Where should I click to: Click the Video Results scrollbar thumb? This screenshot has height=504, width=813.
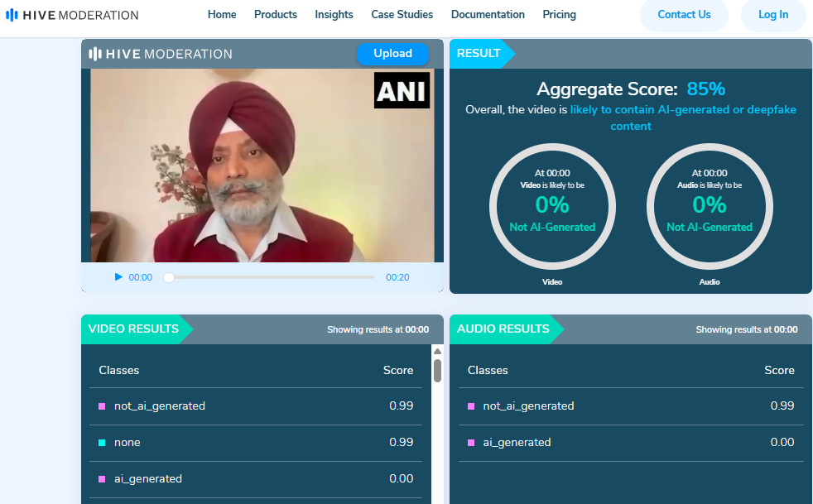point(437,370)
